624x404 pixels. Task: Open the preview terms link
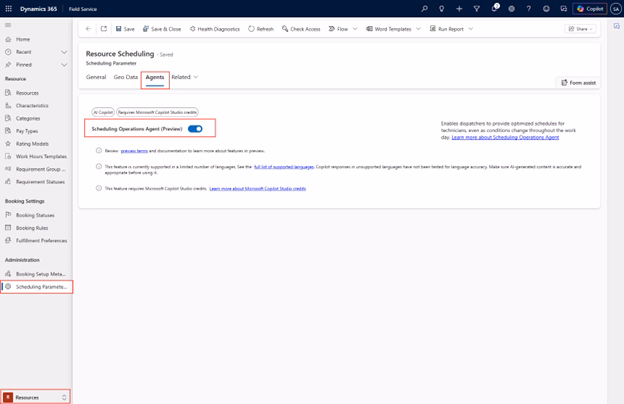pyautogui.click(x=134, y=151)
